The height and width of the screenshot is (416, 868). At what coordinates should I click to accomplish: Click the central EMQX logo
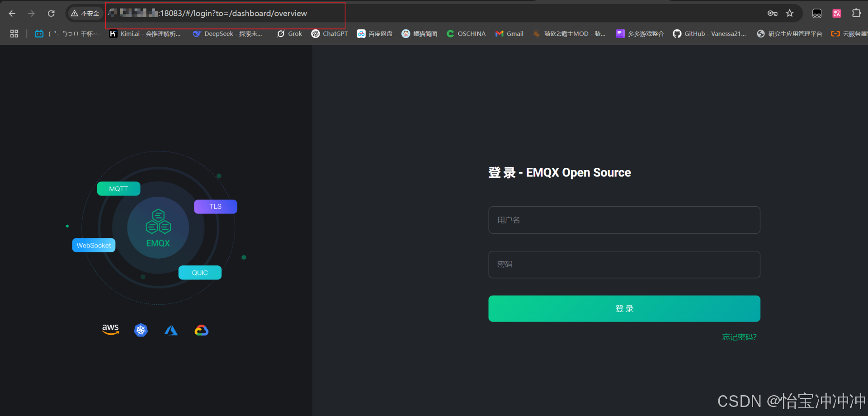click(x=158, y=228)
